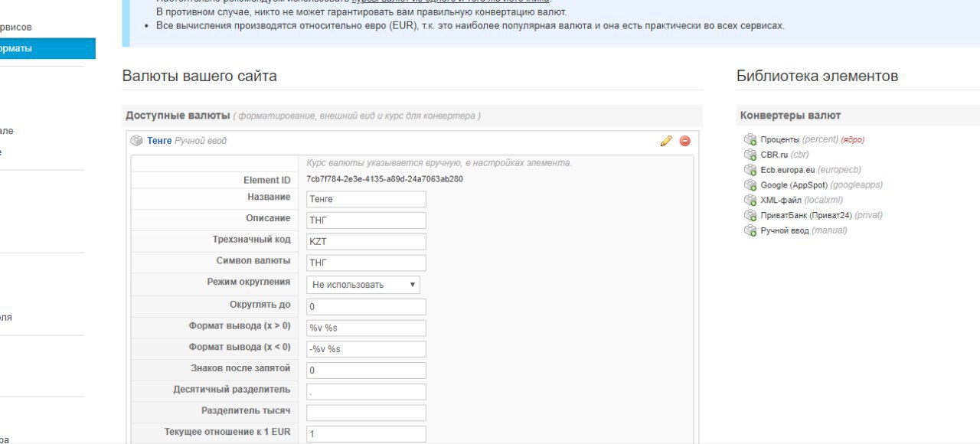980x444 pixels.
Task: Click the Element ID label
Action: [x=266, y=181]
